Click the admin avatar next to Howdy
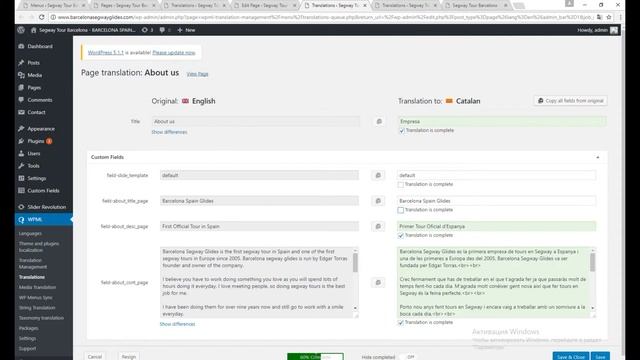This screenshot has height=360, width=640. pyautogui.click(x=614, y=30)
